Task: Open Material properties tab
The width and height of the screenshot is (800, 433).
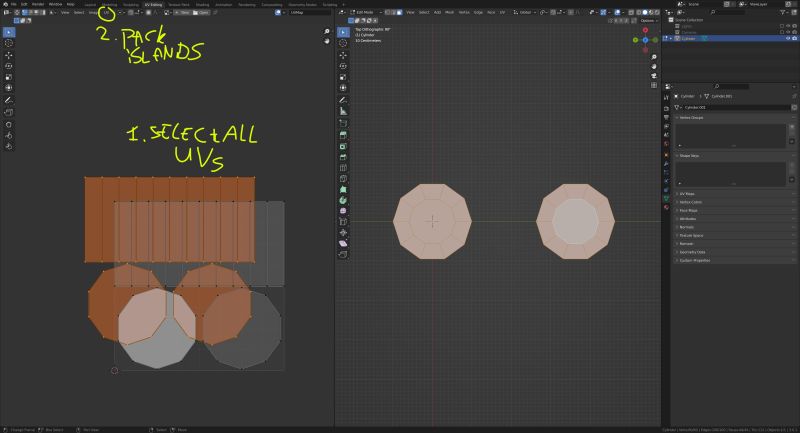Action: 666,208
